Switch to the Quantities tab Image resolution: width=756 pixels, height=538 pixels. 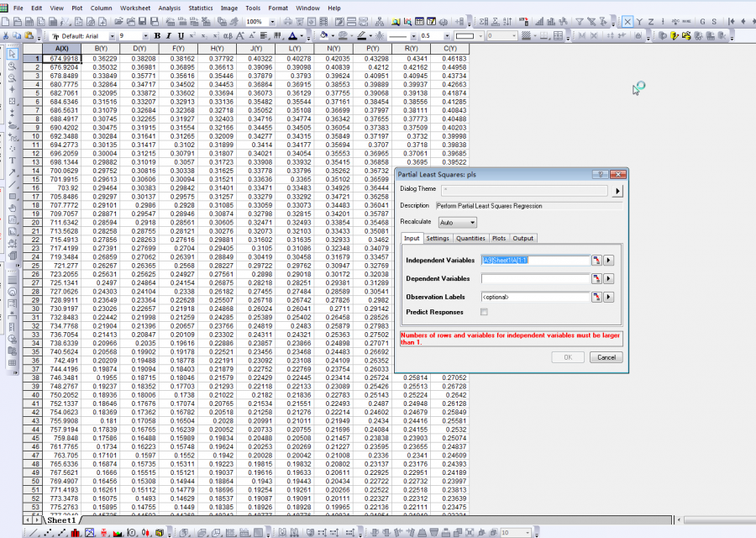click(x=470, y=239)
